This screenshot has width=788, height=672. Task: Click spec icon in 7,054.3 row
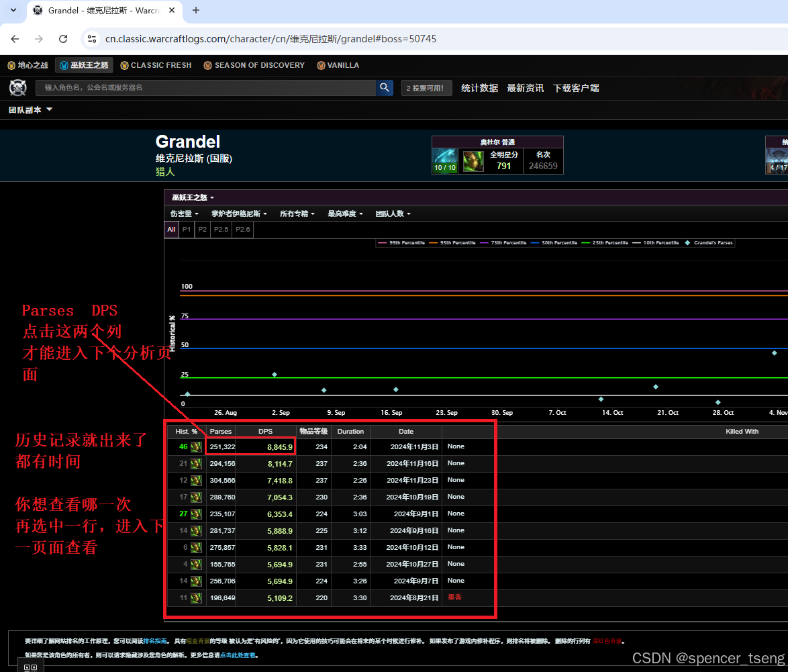pyautogui.click(x=196, y=497)
